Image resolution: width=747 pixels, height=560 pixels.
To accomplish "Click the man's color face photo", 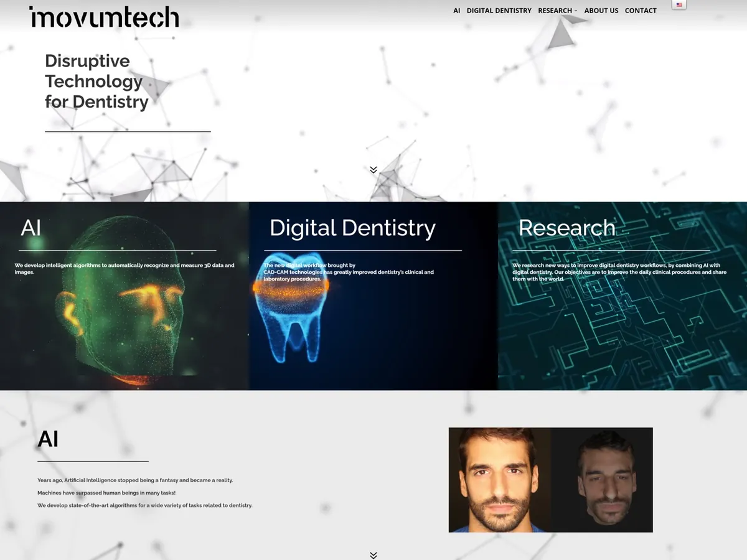I will [x=499, y=480].
